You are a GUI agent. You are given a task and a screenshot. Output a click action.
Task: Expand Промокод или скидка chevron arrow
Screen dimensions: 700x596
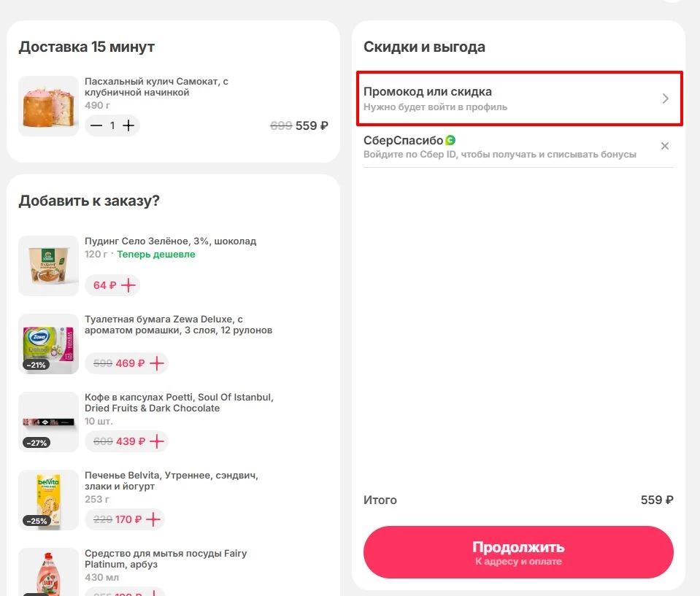(x=665, y=98)
